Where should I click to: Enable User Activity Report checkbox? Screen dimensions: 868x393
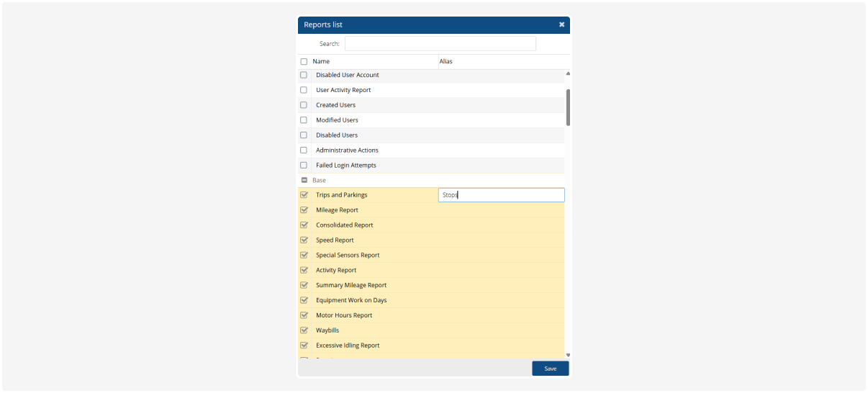(x=304, y=90)
